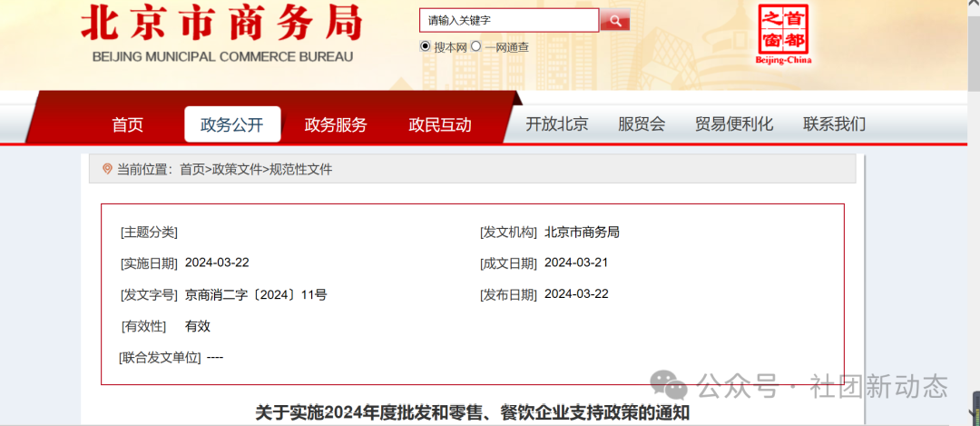Click the 成文日期 value 2024-03-21

(576, 263)
